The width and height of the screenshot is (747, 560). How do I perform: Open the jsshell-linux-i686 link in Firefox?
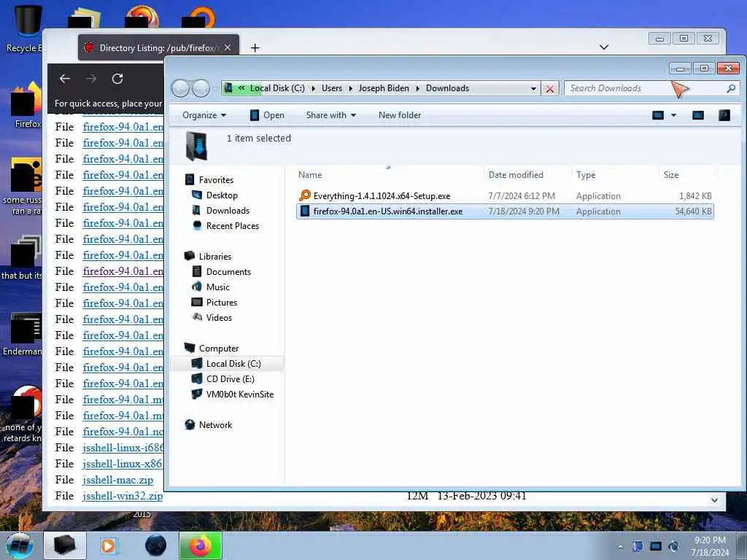[x=123, y=448]
